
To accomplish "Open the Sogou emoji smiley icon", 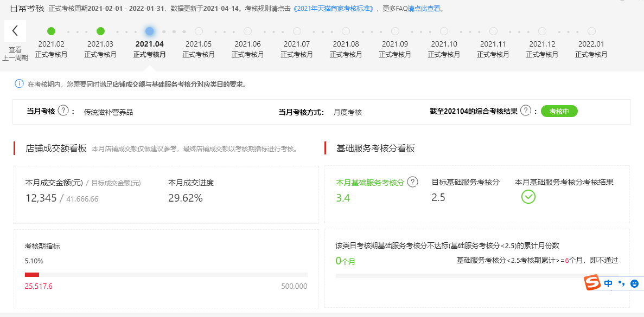I will pos(634,283).
